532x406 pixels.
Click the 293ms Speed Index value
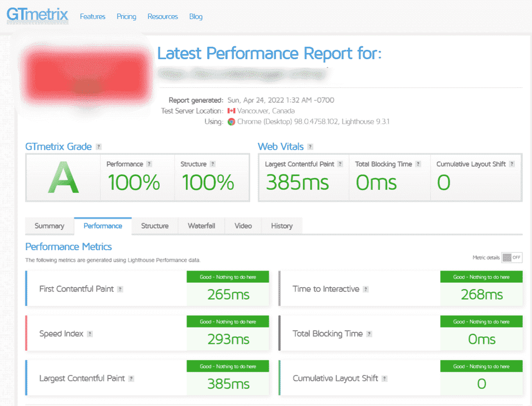point(229,339)
